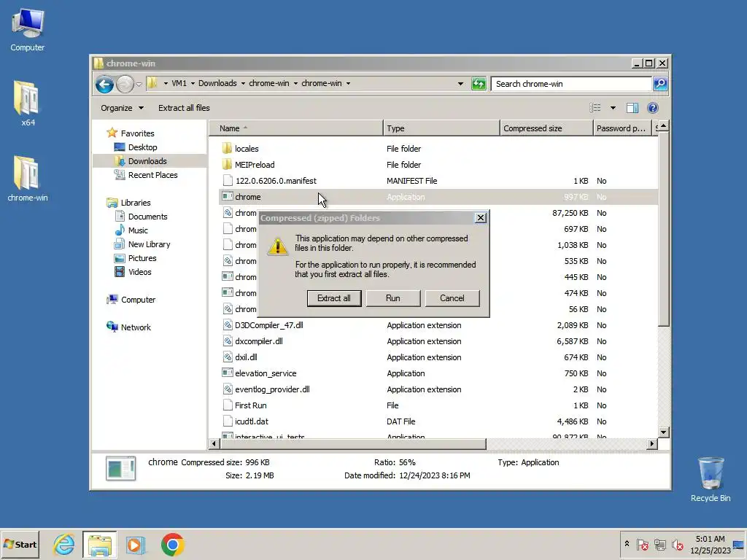
Task: Open the Music library
Action: point(138,230)
